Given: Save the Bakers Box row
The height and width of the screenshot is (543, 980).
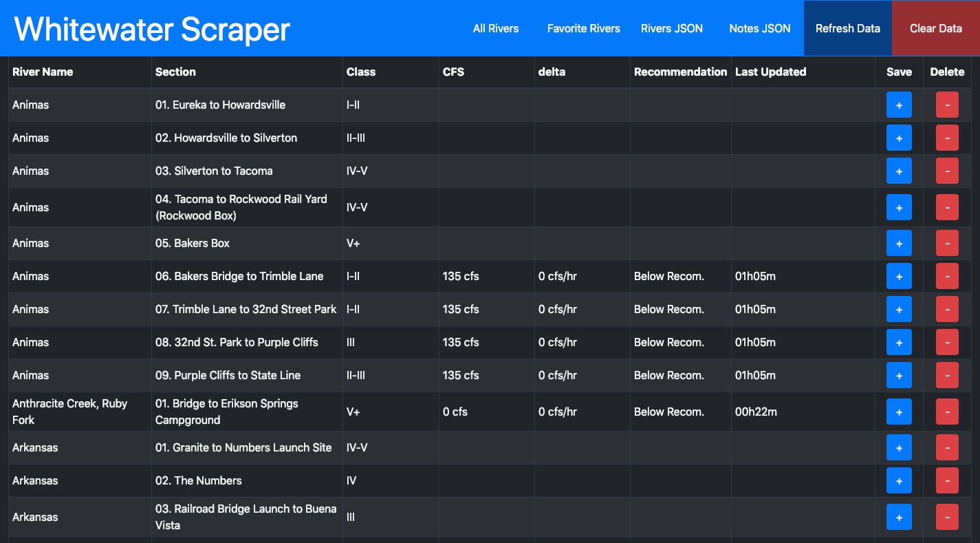Looking at the screenshot, I should (x=899, y=243).
